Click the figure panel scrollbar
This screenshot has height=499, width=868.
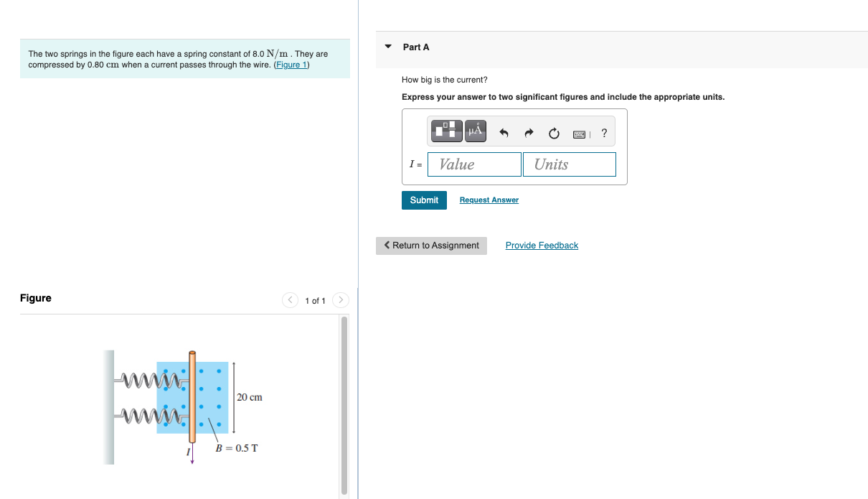344,402
